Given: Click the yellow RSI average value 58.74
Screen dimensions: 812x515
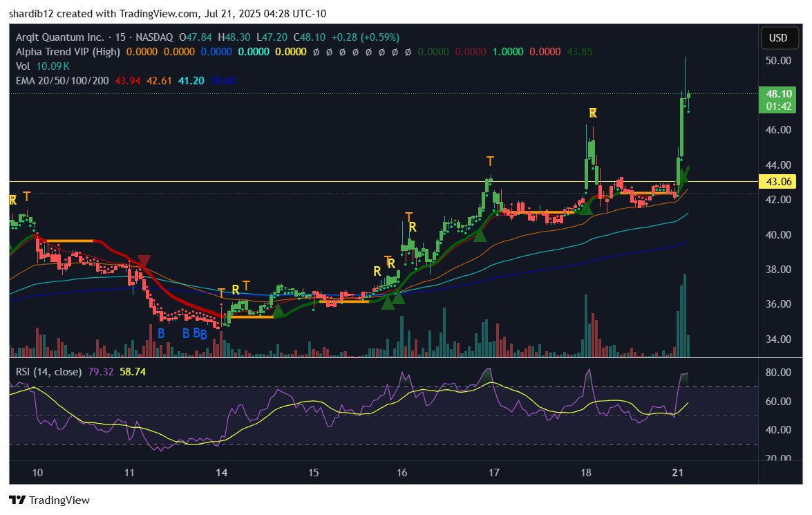Looking at the screenshot, I should [133, 372].
